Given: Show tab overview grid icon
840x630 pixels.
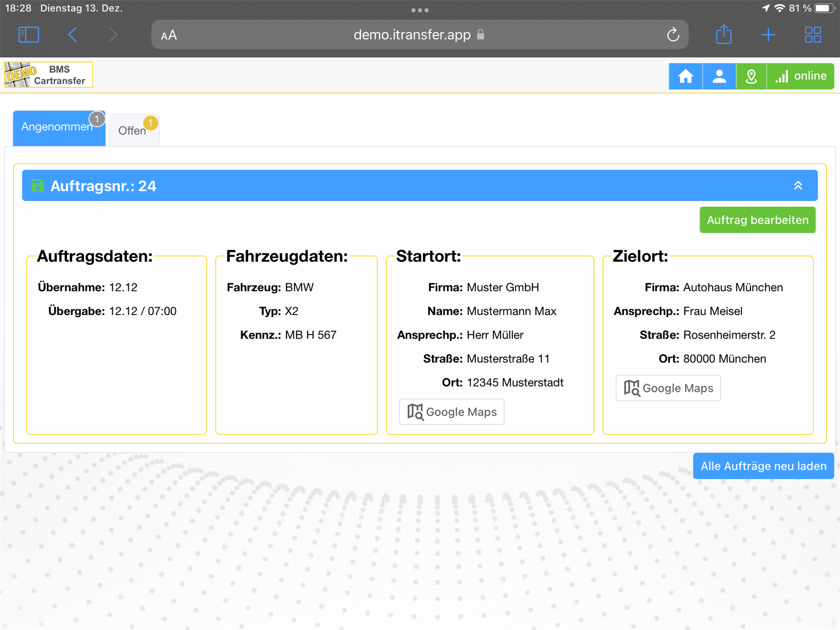Looking at the screenshot, I should point(813,35).
